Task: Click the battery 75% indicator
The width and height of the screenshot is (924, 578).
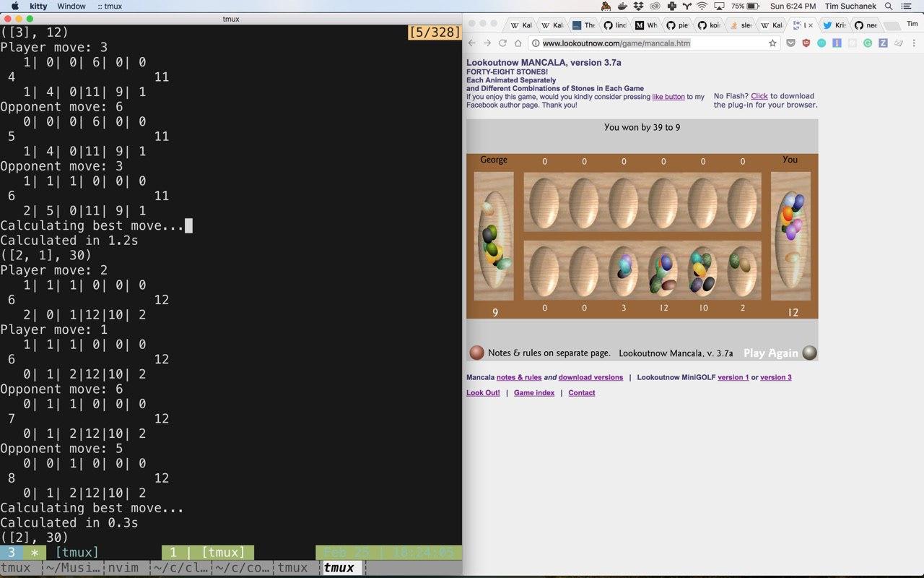Action: 746,6
